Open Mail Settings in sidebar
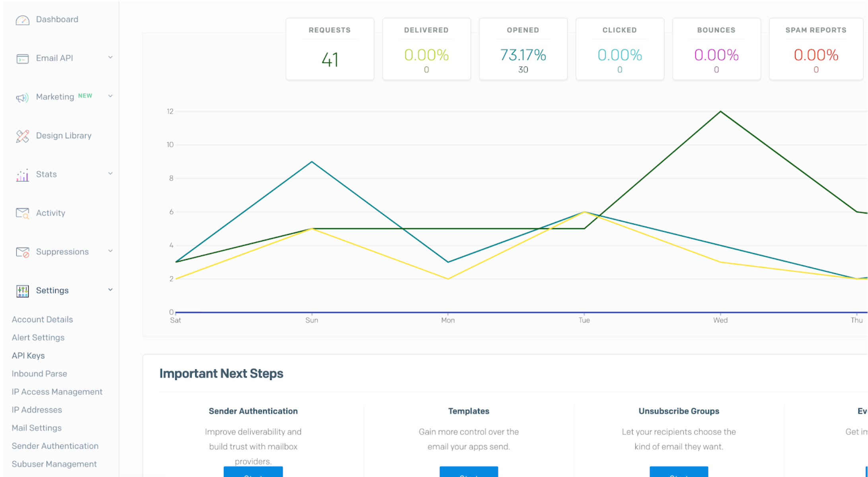 coord(37,428)
